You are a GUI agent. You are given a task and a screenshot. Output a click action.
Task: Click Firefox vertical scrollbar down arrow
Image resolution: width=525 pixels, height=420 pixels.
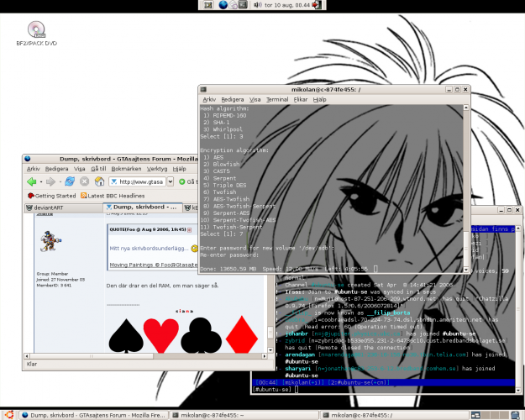tap(270, 350)
